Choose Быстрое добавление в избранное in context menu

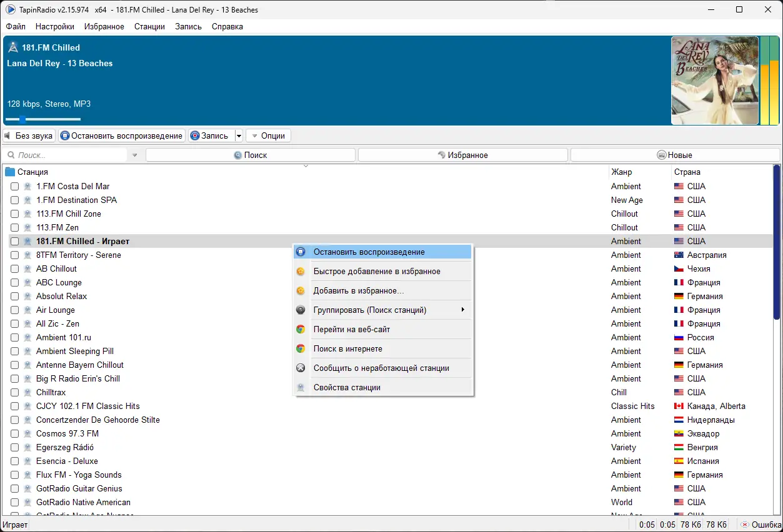(x=382, y=271)
